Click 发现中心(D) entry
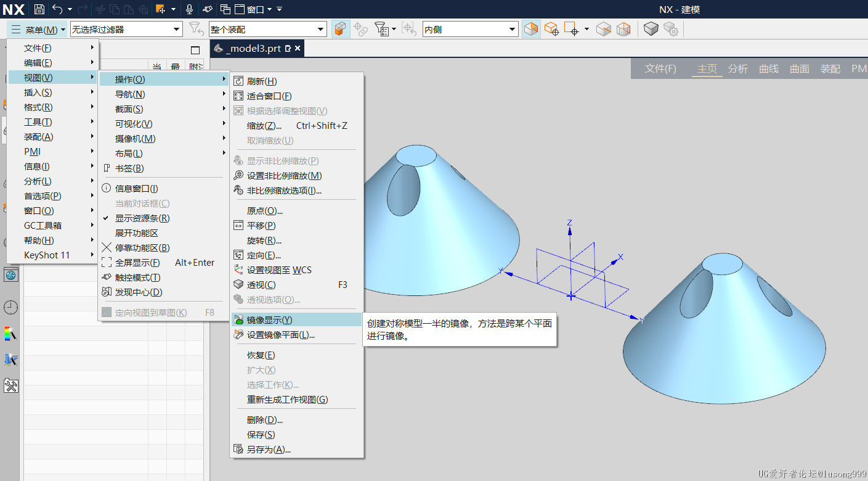Viewport: 868px width, 481px height. (x=164, y=292)
